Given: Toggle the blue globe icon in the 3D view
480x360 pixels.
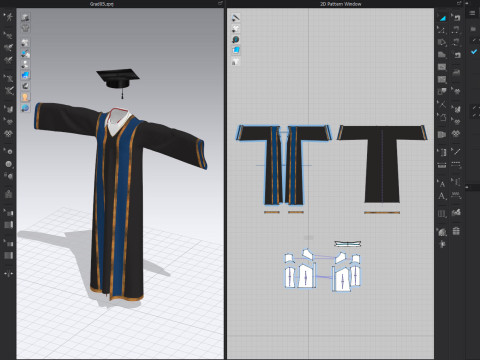Looking at the screenshot, I should point(25,108).
